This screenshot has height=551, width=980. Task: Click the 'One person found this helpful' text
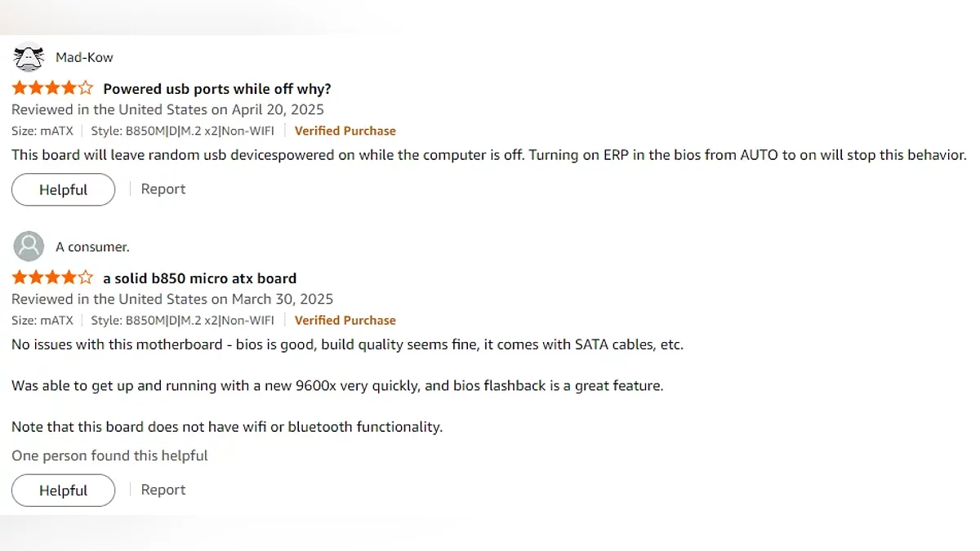(109, 455)
